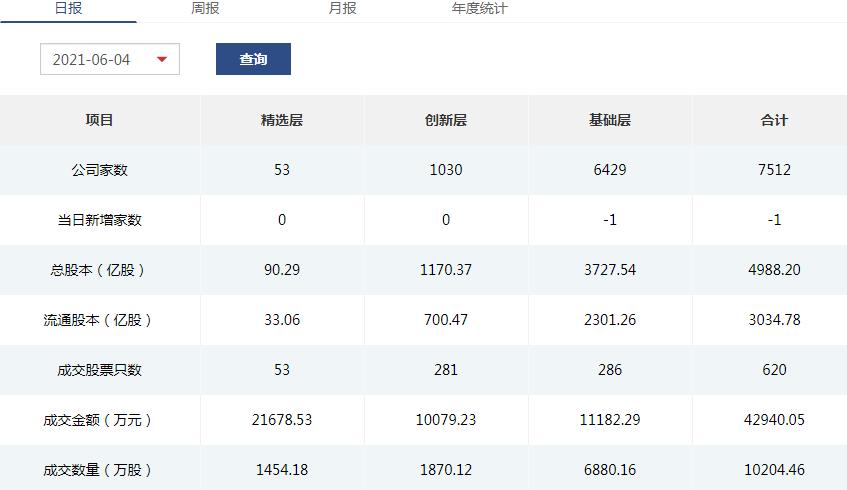Image resolution: width=847 pixels, height=490 pixels.
Task: Click the 1454.18 volume cell
Action: coord(282,470)
